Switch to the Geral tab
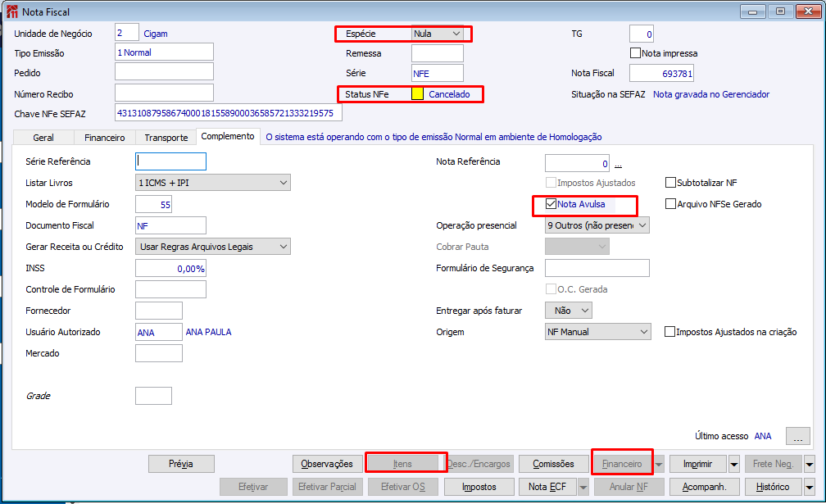This screenshot has height=504, width=826. coord(43,138)
